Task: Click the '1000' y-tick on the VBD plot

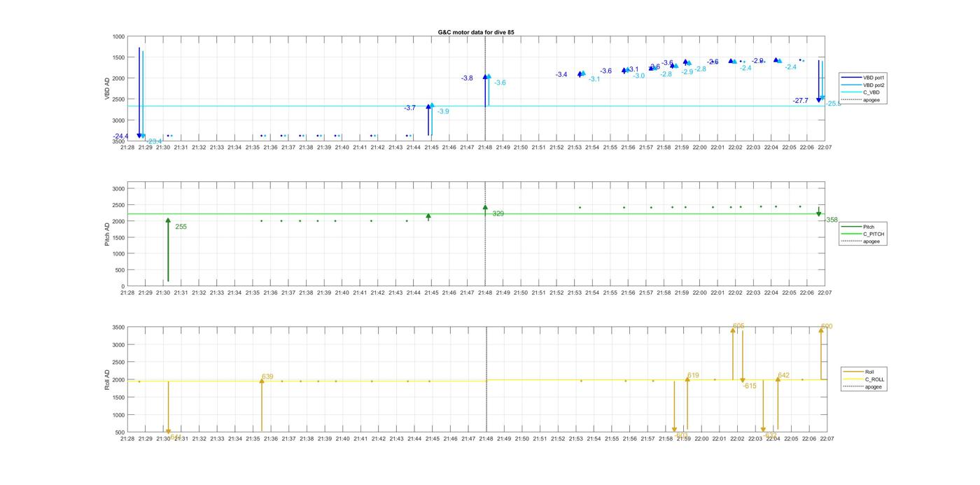Action: [118, 36]
